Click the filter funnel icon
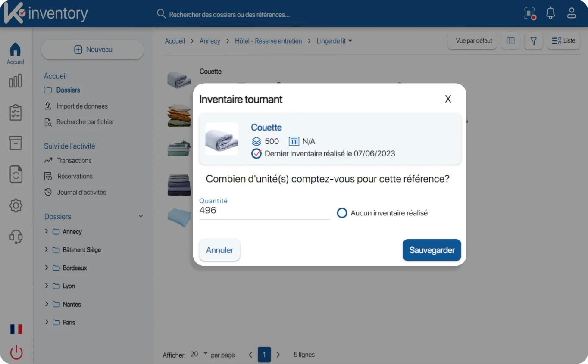The image size is (588, 364). coord(533,41)
